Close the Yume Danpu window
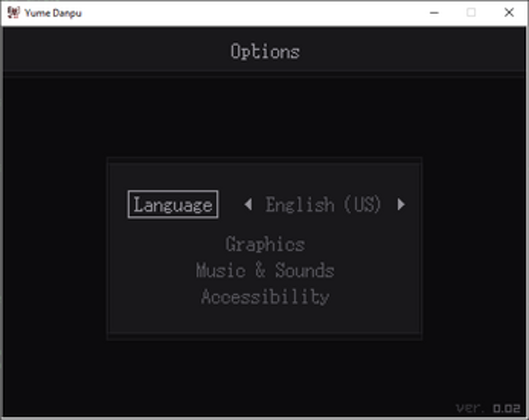 click(508, 13)
